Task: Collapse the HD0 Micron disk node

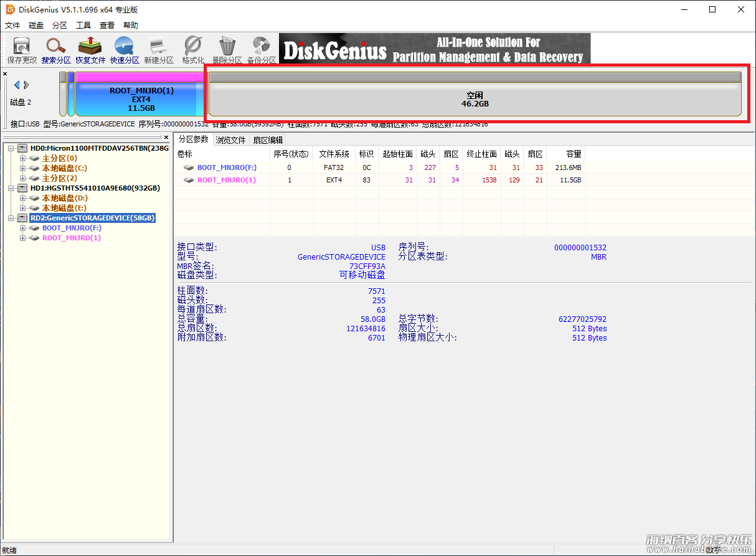Action: point(11,148)
